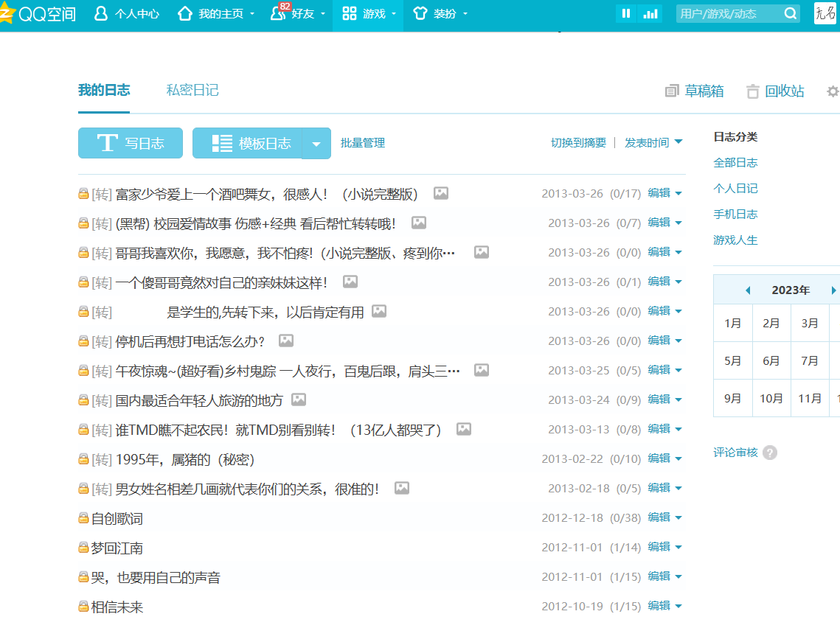
Task: Open the music equalizer bars icon
Action: 650,13
